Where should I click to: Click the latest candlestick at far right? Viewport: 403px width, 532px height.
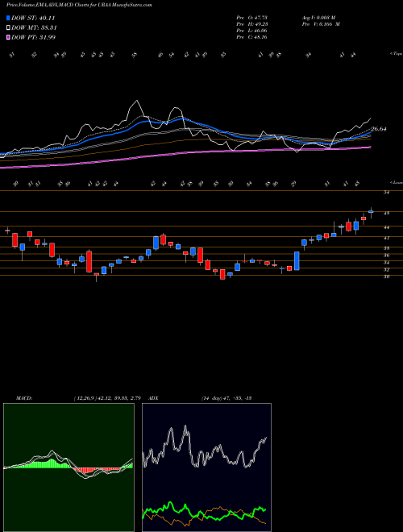(371, 212)
